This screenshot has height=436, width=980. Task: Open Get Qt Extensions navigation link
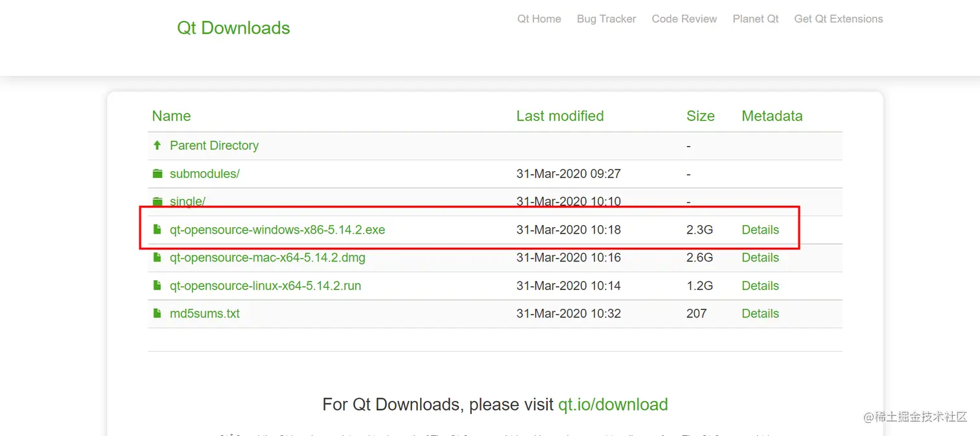[839, 19]
